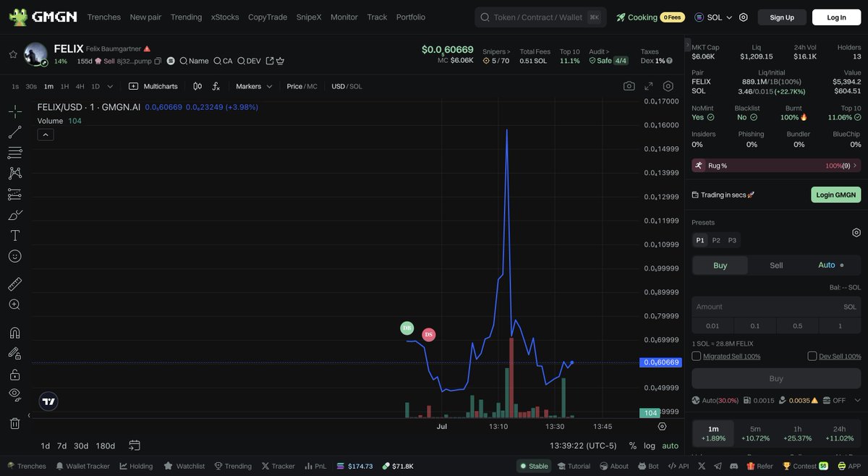
Task: Open the SOL chain selector
Action: tap(713, 17)
